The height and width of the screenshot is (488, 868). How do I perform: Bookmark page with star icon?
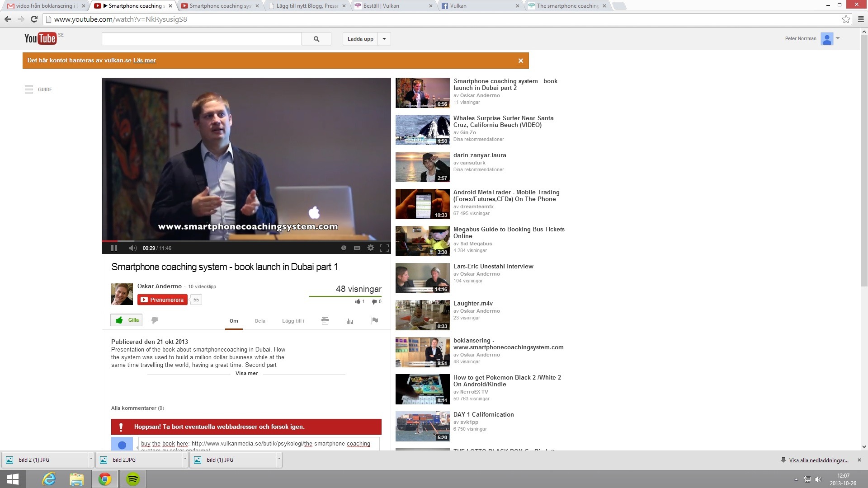[846, 19]
